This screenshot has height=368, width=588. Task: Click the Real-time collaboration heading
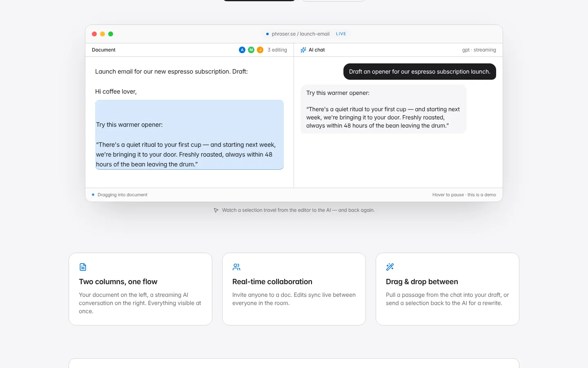(x=272, y=282)
